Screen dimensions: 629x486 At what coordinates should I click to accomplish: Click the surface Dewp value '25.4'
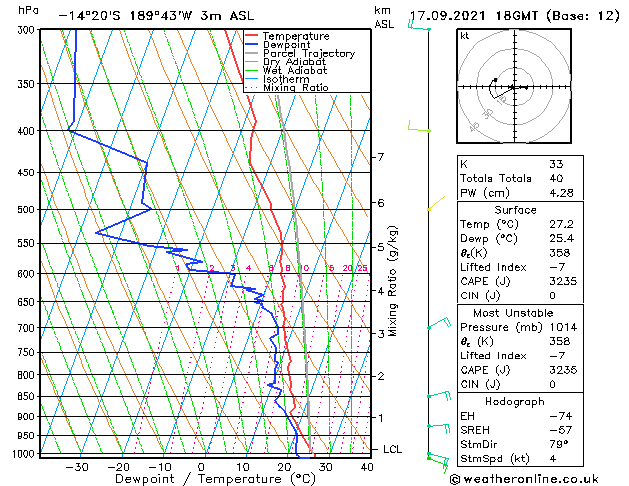(x=561, y=239)
